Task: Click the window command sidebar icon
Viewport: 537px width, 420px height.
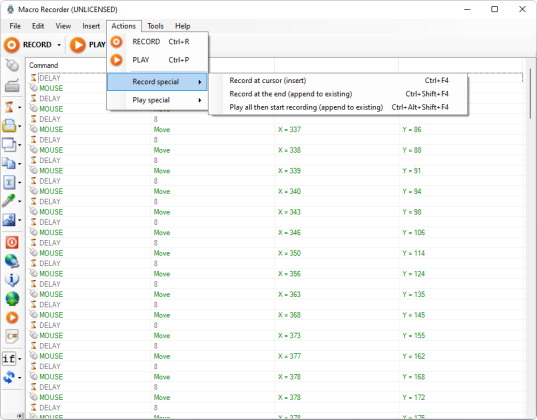Action: [9, 145]
